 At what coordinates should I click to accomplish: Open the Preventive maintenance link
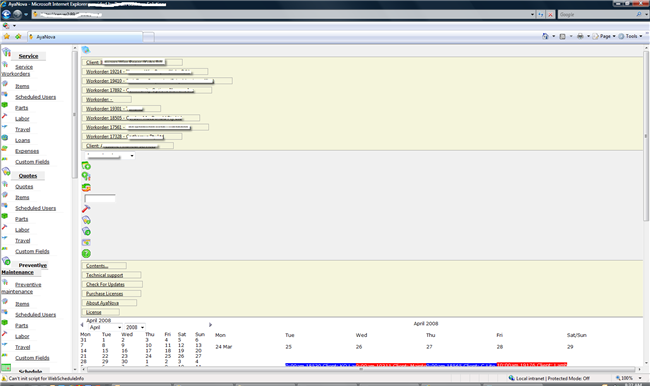(21, 288)
